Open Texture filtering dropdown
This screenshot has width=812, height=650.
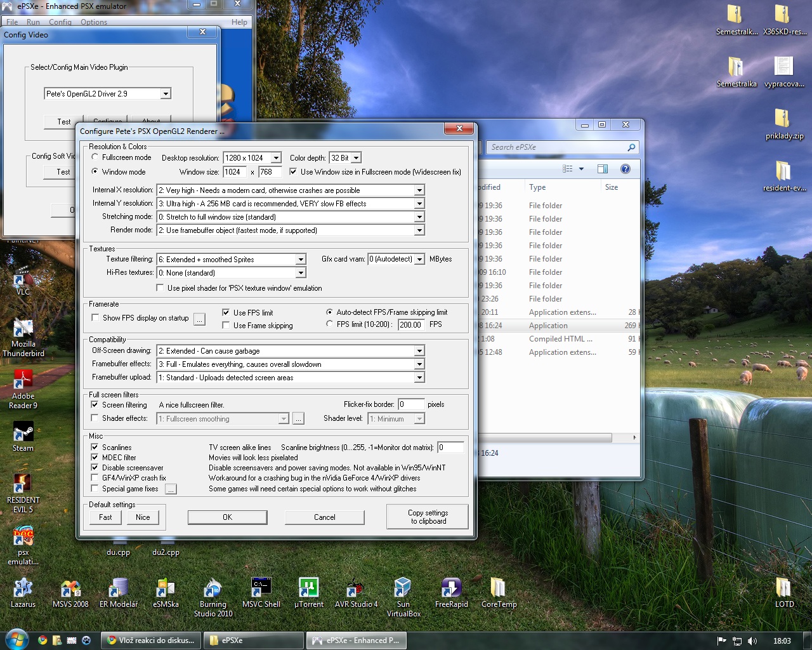coord(301,259)
